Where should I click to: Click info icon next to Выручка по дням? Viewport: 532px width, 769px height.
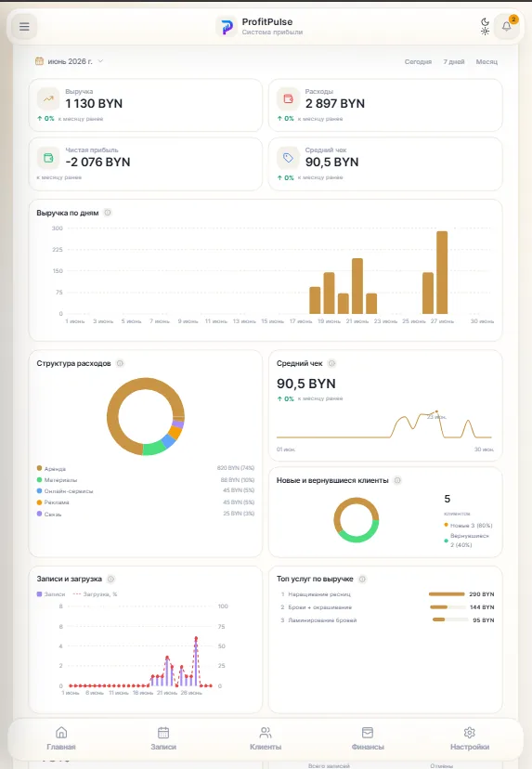click(108, 213)
